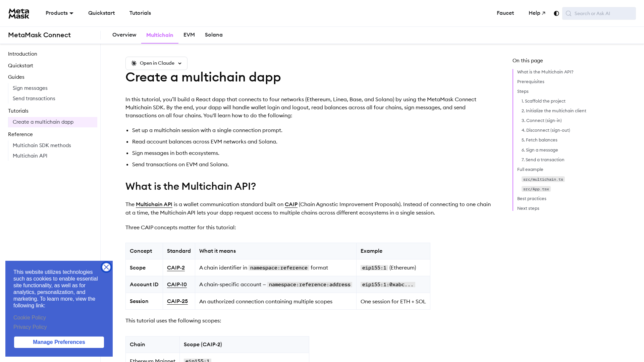This screenshot has width=644, height=362.
Task: Click 'namespace:reference:address' code text
Action: click(x=310, y=285)
